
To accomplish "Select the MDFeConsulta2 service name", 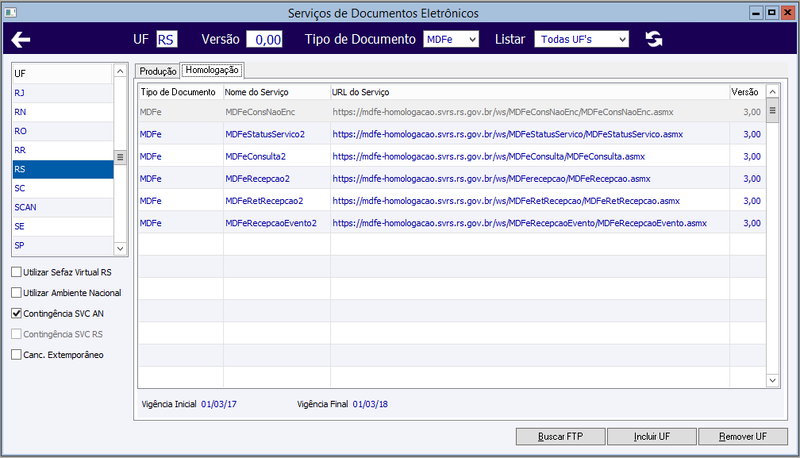I will point(256,157).
